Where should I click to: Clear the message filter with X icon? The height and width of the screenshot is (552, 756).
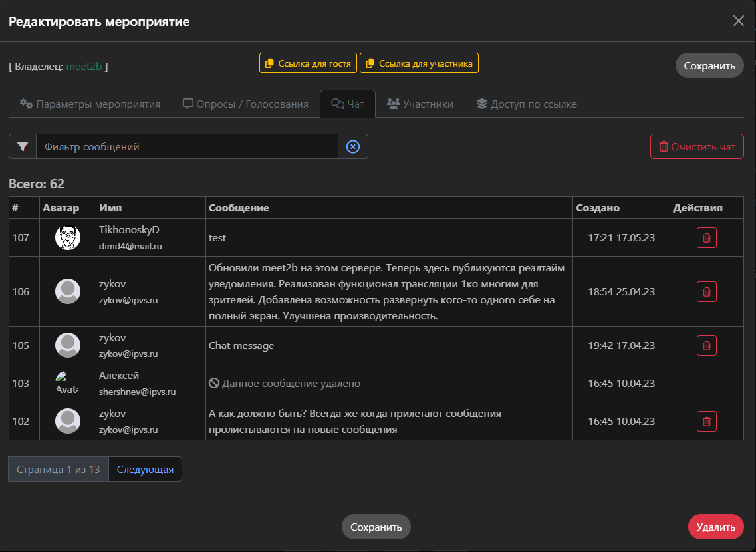coord(353,146)
